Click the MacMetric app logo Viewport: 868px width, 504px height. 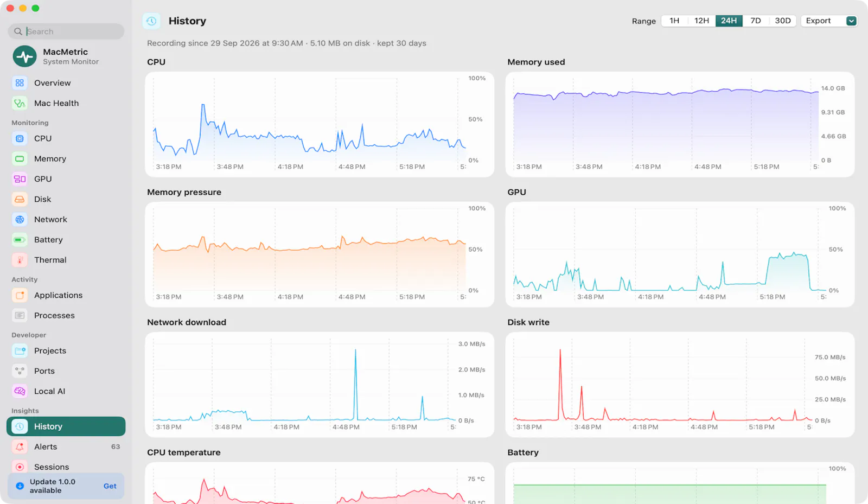(25, 56)
